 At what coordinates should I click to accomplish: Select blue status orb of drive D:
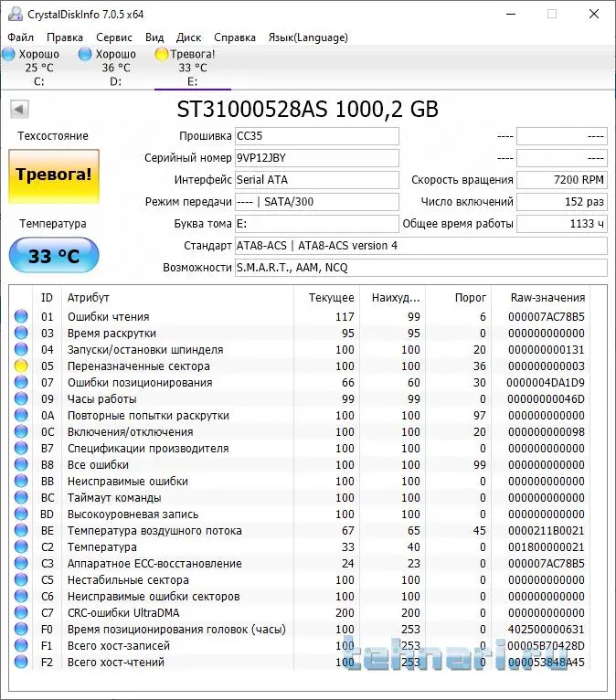point(85,54)
